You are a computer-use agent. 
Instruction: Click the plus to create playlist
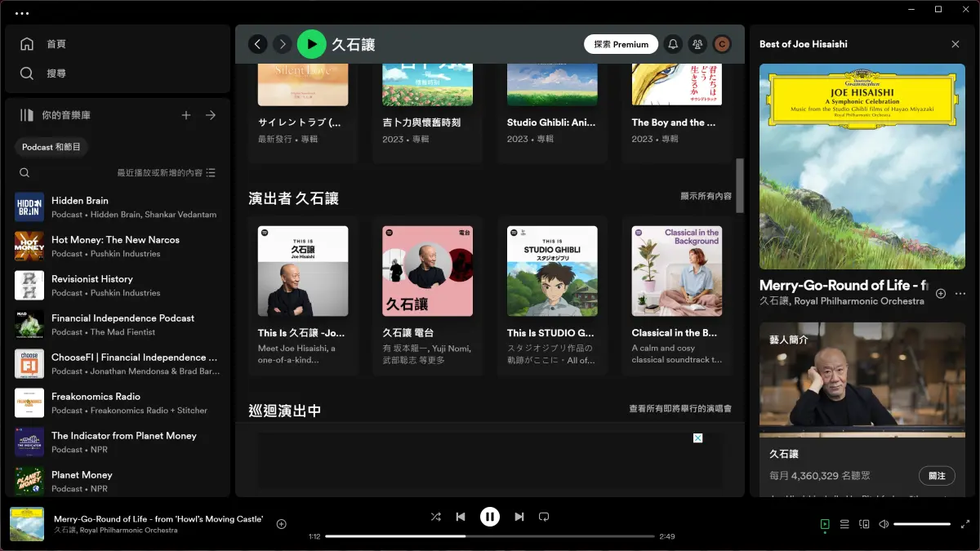(x=186, y=115)
